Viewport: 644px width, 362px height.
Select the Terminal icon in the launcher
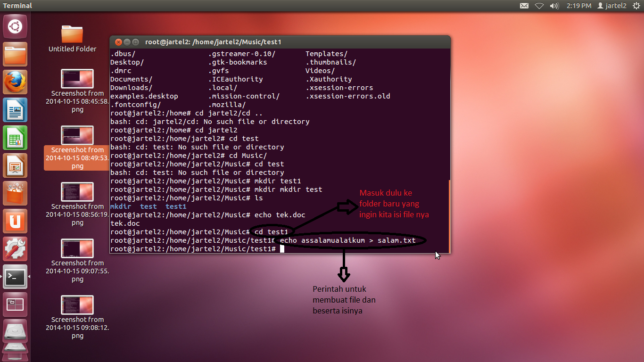[16, 277]
